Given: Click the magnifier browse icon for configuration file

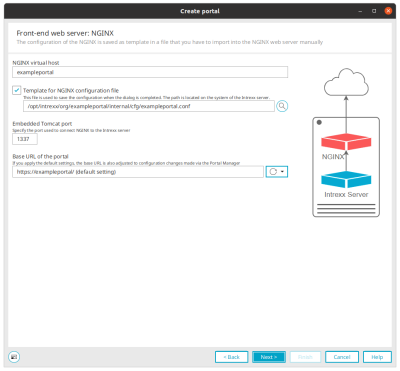Looking at the screenshot, I should [282, 106].
